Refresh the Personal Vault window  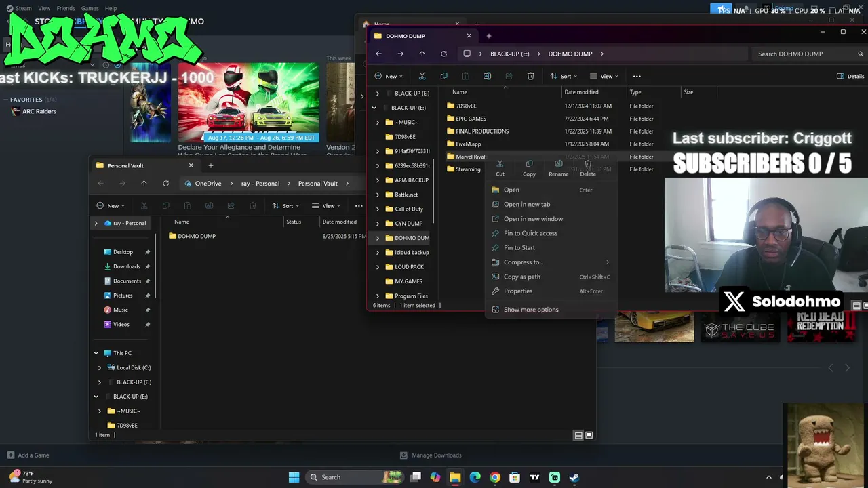(165, 183)
